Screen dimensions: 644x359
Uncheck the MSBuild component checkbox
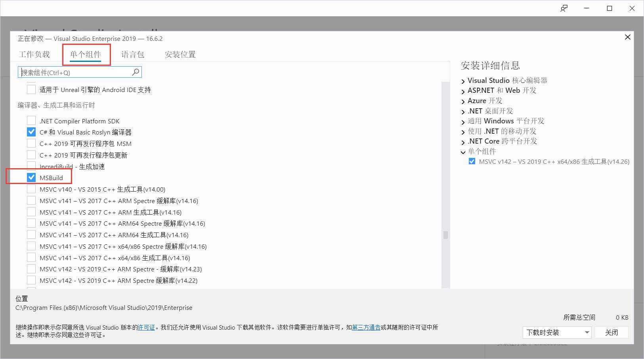point(31,177)
